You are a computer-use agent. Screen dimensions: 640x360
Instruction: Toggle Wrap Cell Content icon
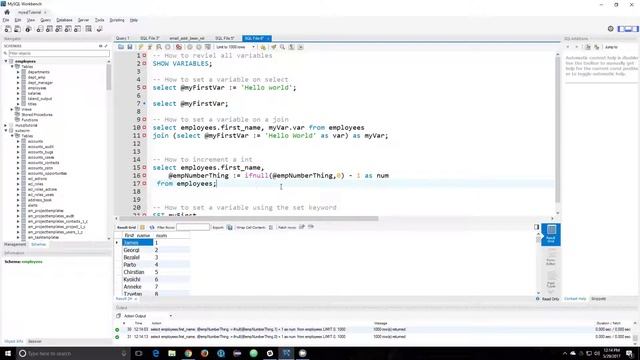(x=271, y=227)
